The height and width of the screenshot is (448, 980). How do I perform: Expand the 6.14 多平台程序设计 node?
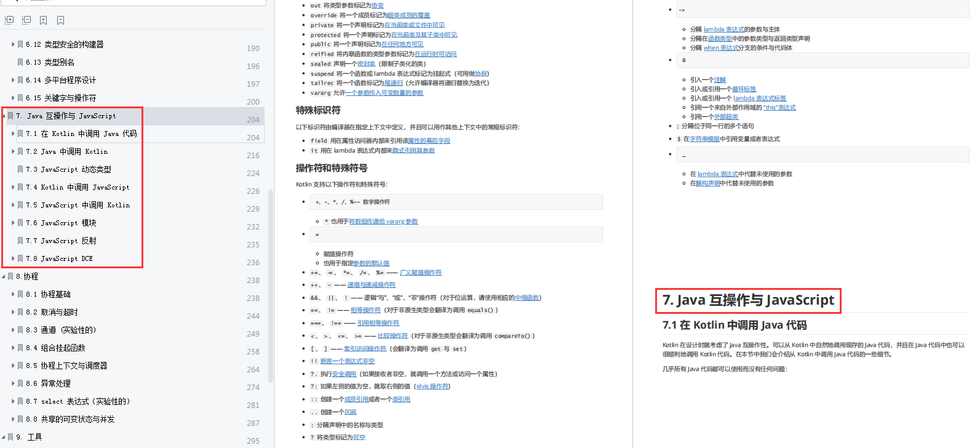click(13, 80)
